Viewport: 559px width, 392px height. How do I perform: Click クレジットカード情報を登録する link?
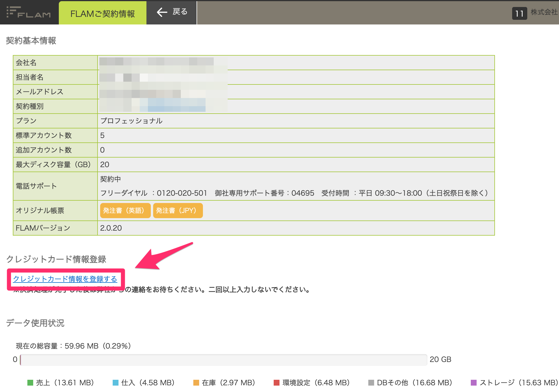point(65,279)
